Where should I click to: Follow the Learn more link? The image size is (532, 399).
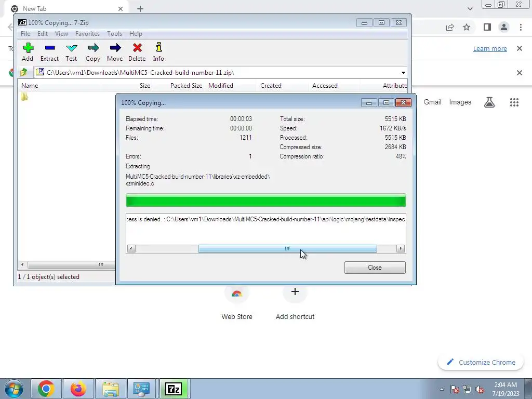tap(490, 48)
